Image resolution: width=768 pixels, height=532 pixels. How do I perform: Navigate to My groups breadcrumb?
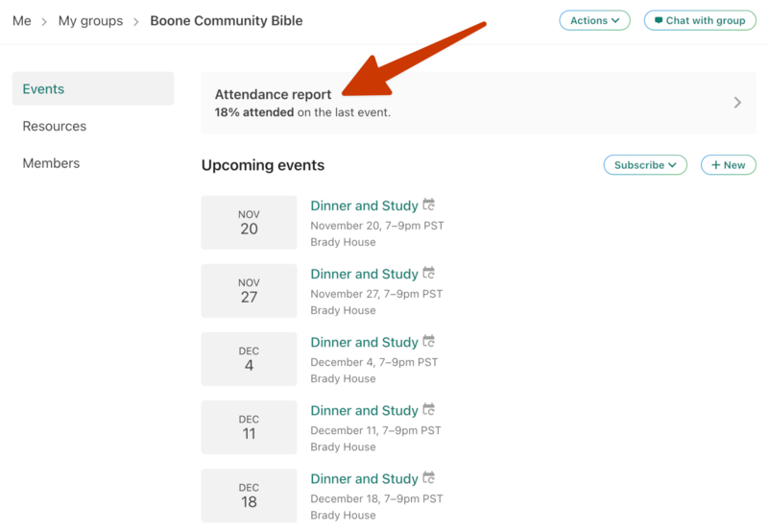pyautogui.click(x=90, y=20)
